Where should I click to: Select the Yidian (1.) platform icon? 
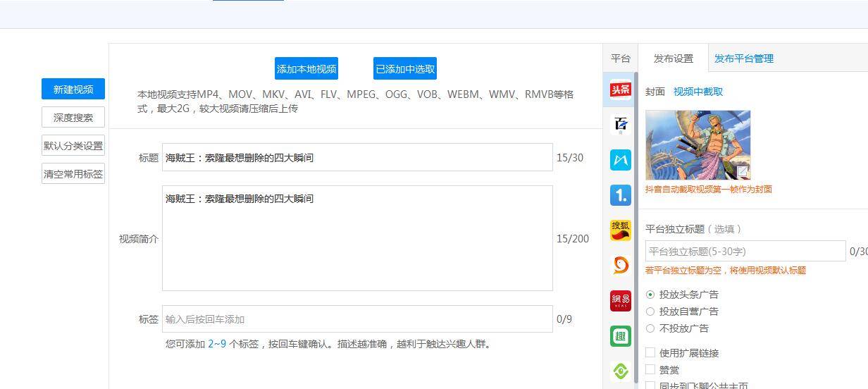click(620, 195)
